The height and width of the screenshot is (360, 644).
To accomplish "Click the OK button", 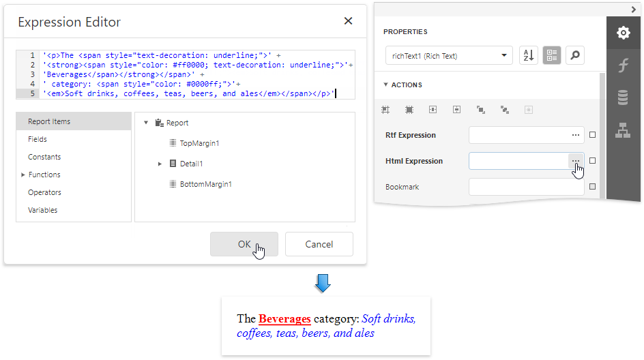I will 244,244.
